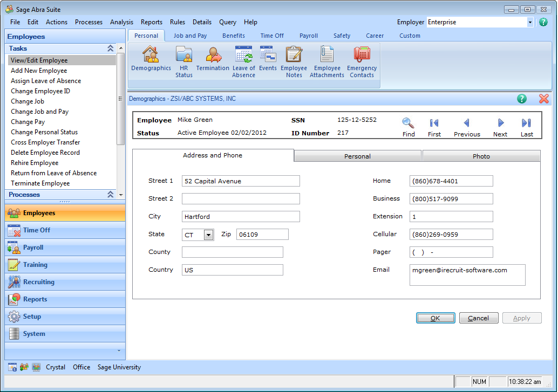Image resolution: width=558 pixels, height=392 pixels.
Task: Click the Find magnifier icon
Action: 409,123
